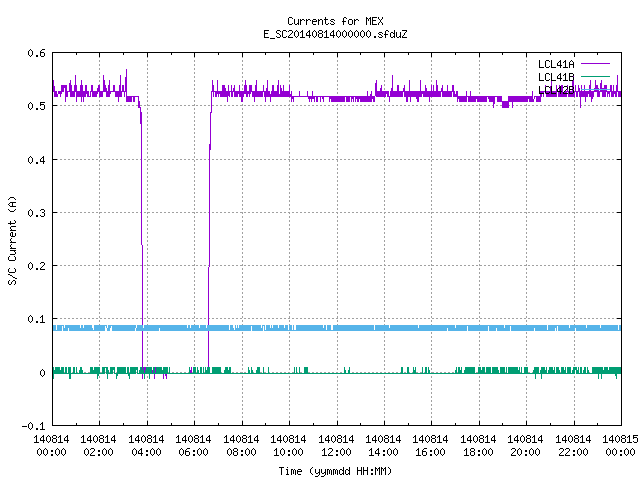Click the blue LCL42B current band near 0.08
The image size is (640, 480).
337,328
